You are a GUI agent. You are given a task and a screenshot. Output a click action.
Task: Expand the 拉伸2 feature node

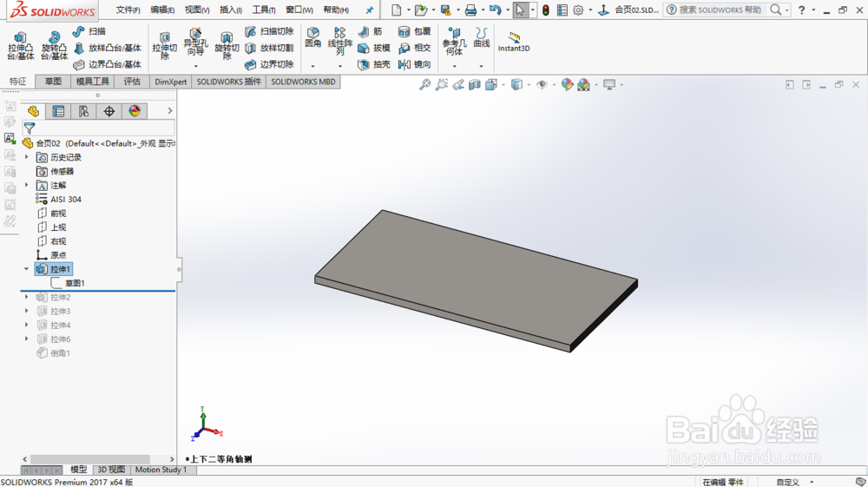pos(26,297)
